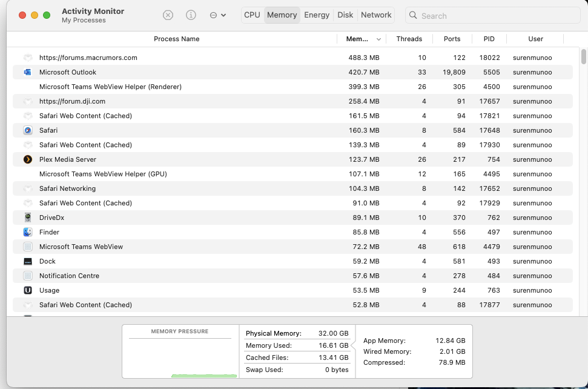Open the Disk tab
588x389 pixels.
click(x=345, y=15)
